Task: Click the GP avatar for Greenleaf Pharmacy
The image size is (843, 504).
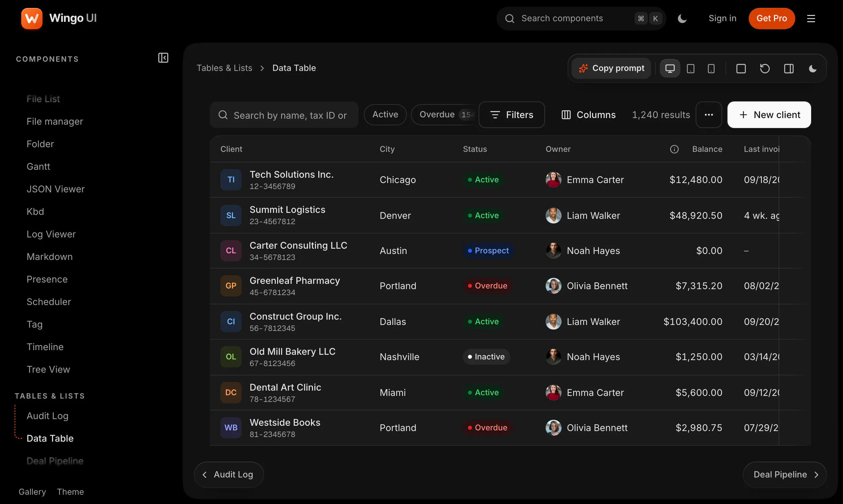Action: coord(231,286)
